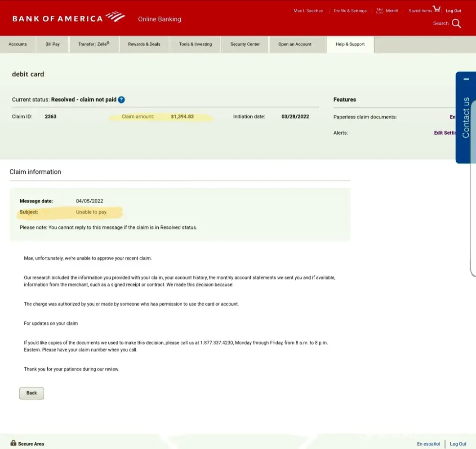Click the Claim information heading
Screen dimensions: 476x449
[35, 172]
